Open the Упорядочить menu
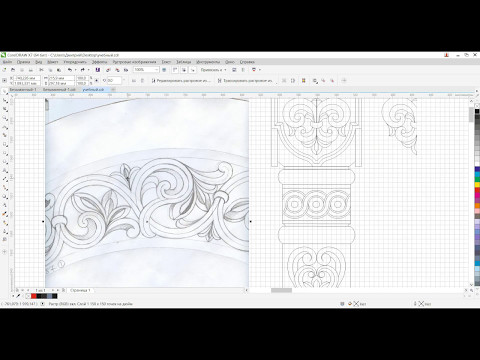This screenshot has width=480, height=360. click(75, 62)
